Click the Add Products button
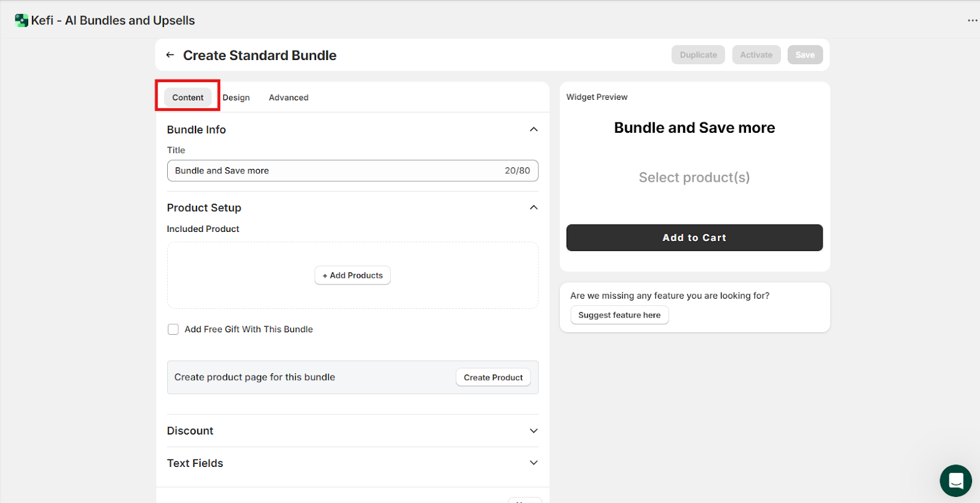 pyautogui.click(x=353, y=275)
